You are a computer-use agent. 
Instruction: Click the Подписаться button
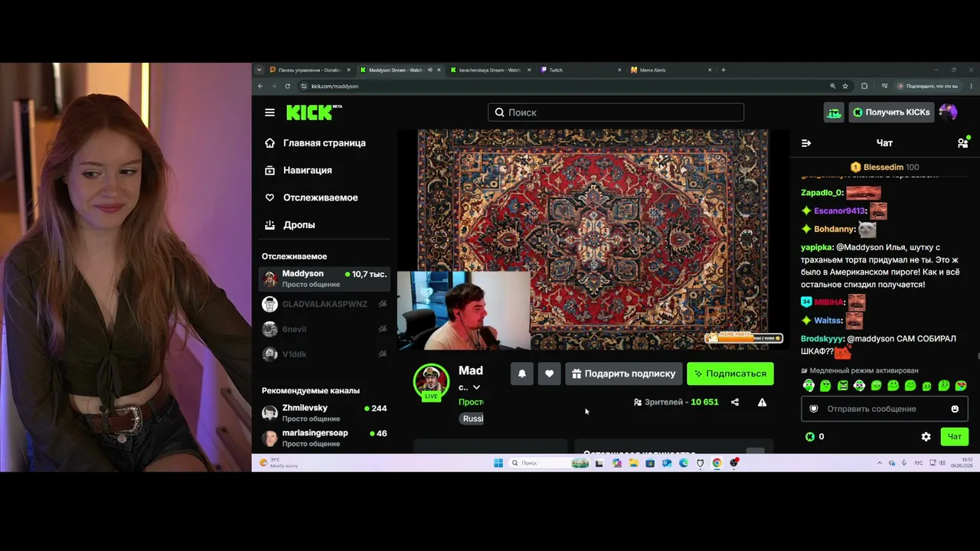[730, 373]
